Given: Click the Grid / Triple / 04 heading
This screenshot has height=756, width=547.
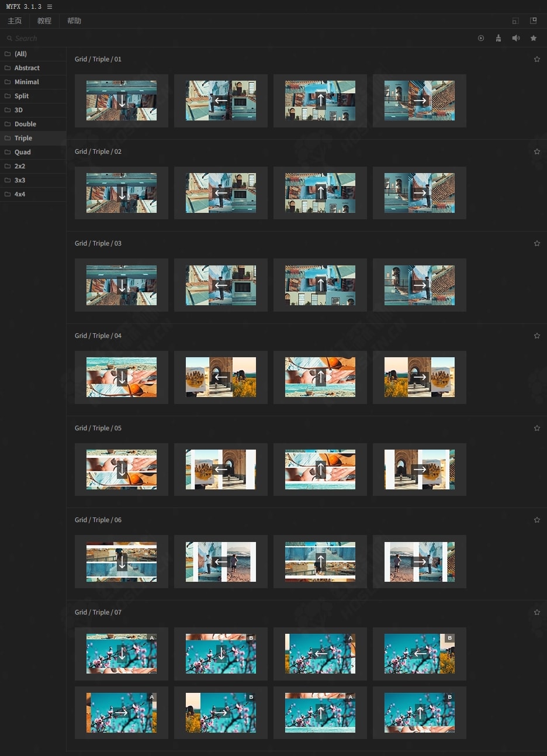Looking at the screenshot, I should 98,336.
